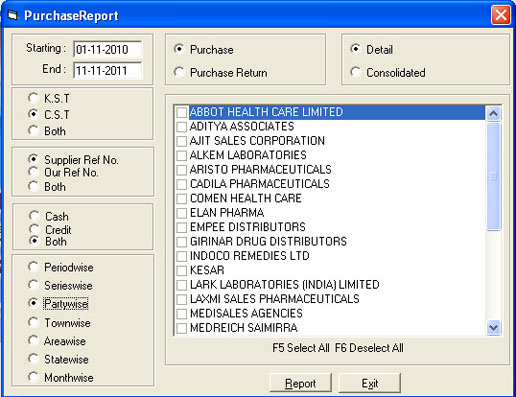Image resolution: width=516 pixels, height=397 pixels.
Task: Check KESAR checkbox
Action: tap(181, 270)
